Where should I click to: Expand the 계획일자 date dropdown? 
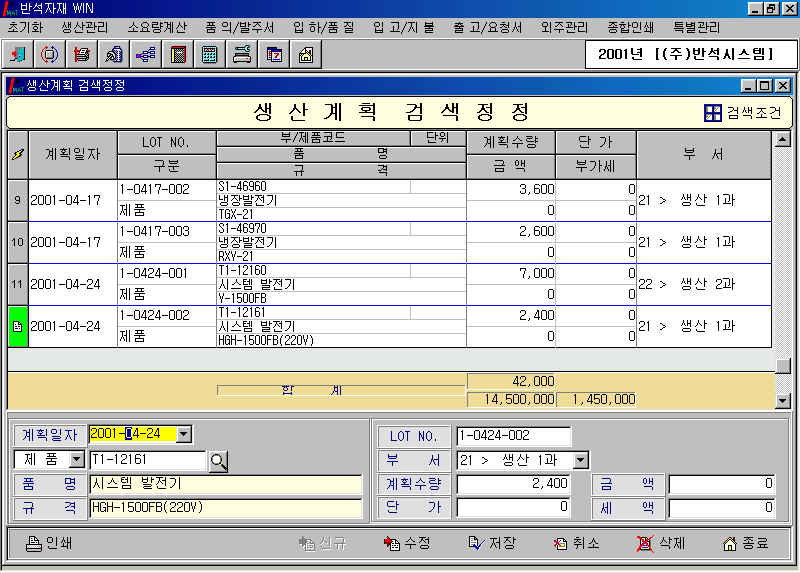(184, 435)
